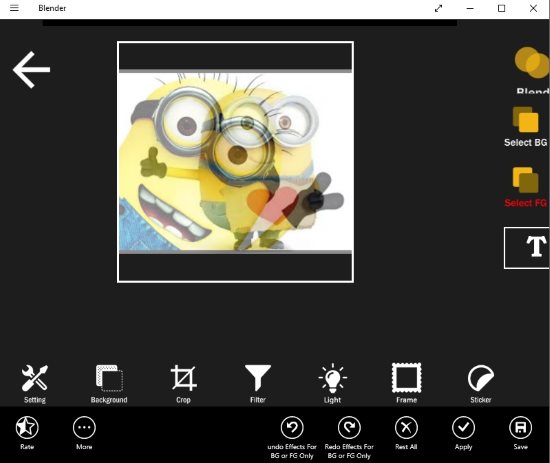This screenshot has height=463, width=550.
Task: Open the Sticker tool
Action: (481, 384)
